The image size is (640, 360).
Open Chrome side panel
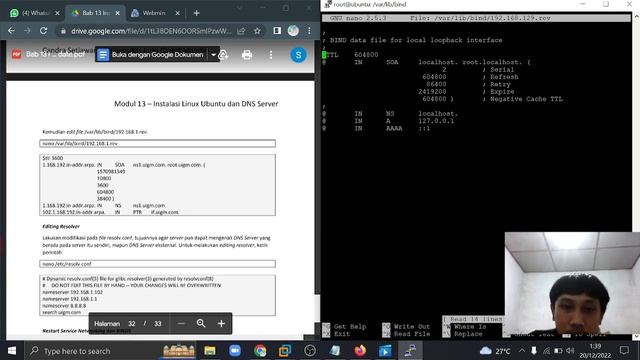point(277,31)
